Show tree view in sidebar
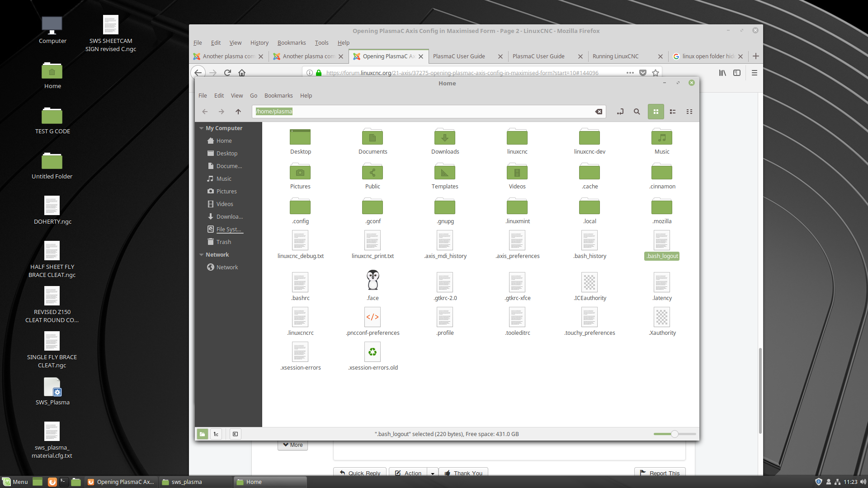868x488 pixels. (216, 434)
